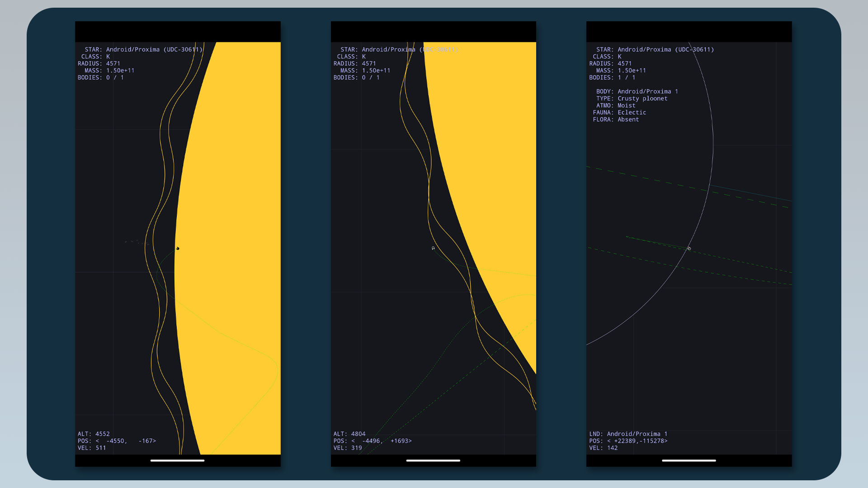This screenshot has width=868, height=488.
Task: Select 'BODIES: 0 / 1' on the middle screen
Action: click(x=357, y=78)
